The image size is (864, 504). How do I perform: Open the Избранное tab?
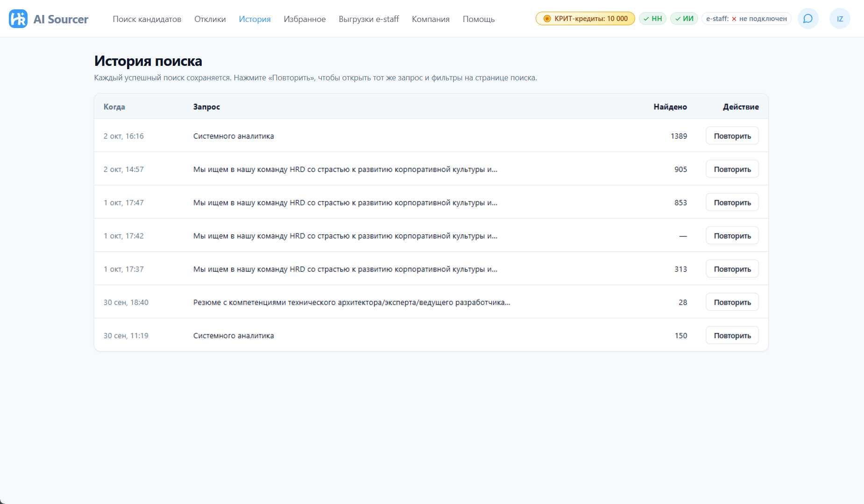[x=305, y=19]
